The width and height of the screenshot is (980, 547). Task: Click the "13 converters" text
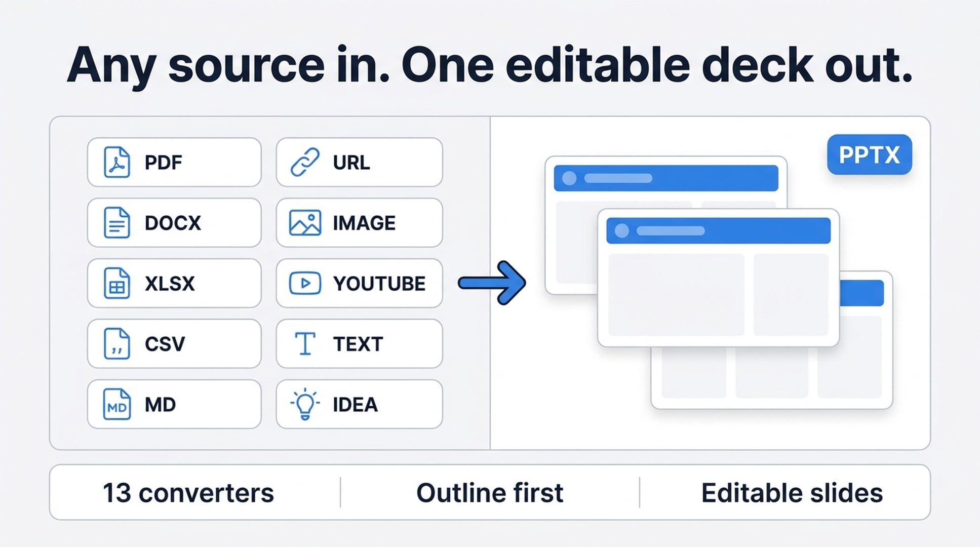click(x=188, y=493)
